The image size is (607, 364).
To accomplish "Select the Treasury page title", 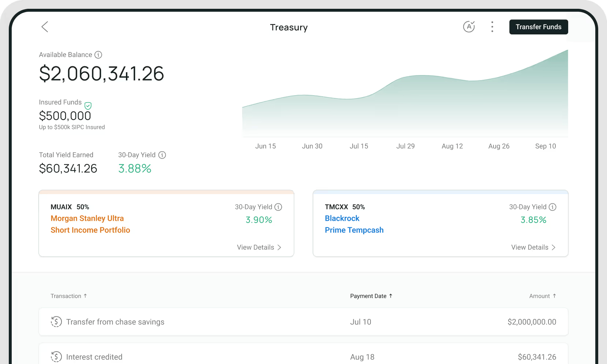I will pos(288,27).
